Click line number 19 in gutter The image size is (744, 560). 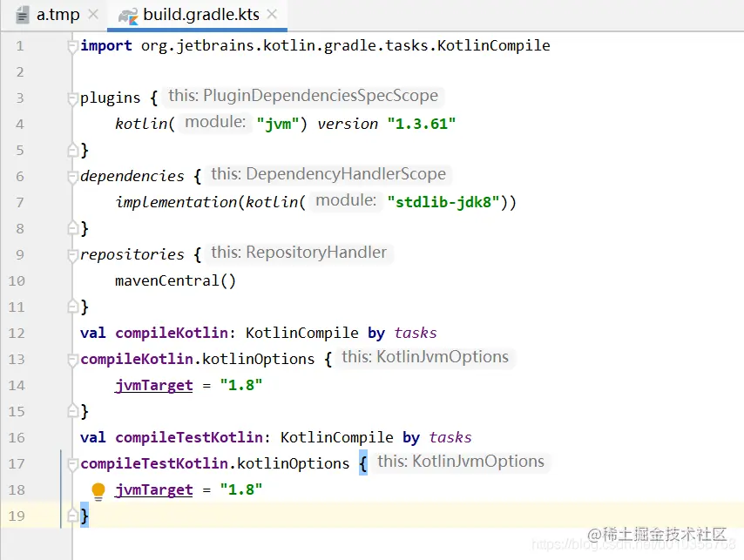point(17,516)
